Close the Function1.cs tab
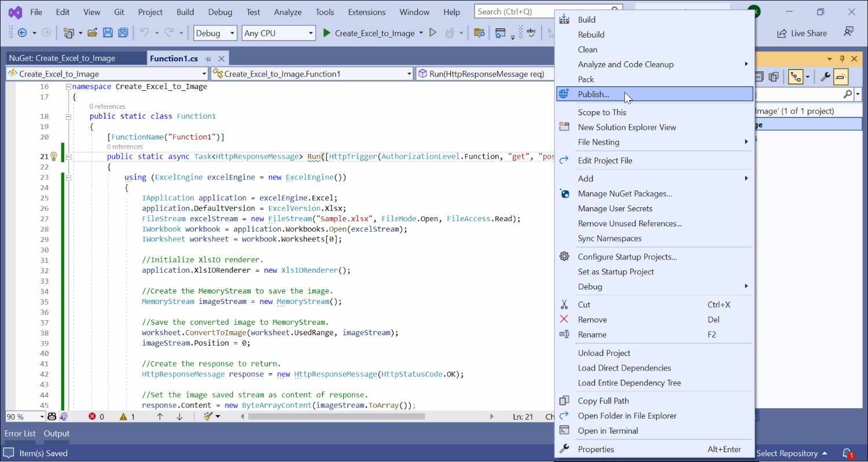The image size is (868, 462). (222, 58)
